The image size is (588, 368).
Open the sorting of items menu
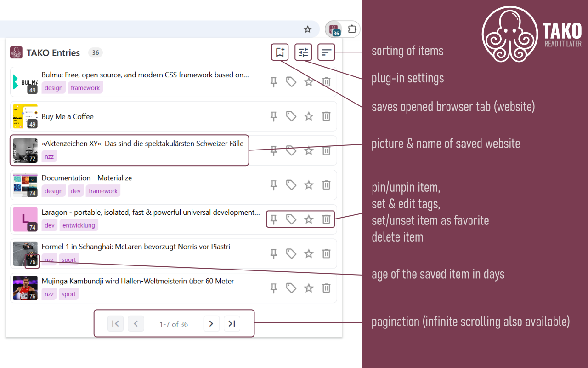coord(326,52)
